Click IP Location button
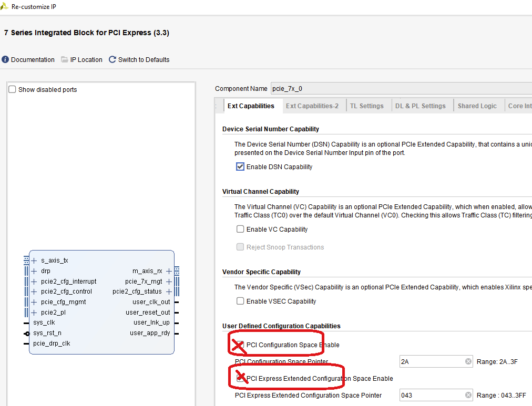This screenshot has width=532, height=406. 86,60
